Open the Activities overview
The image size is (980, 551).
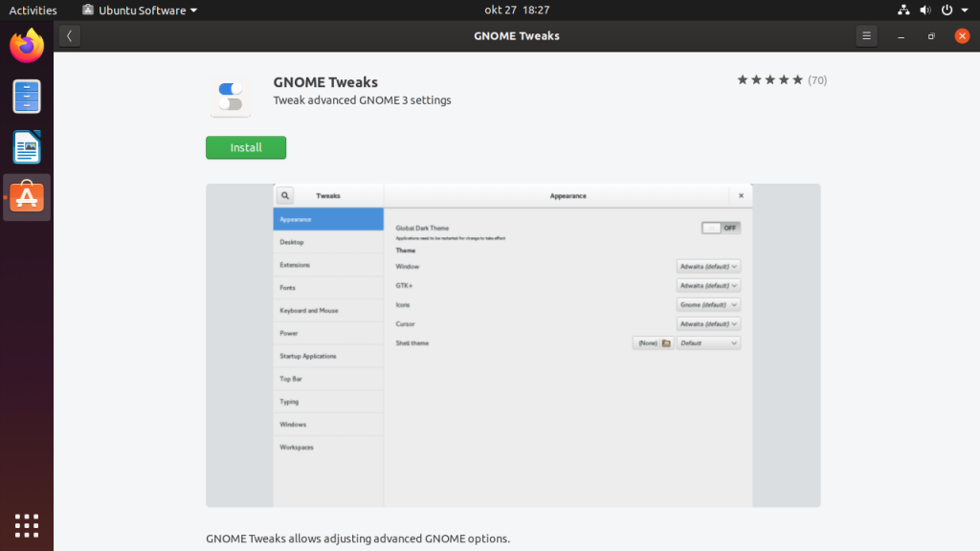[33, 10]
